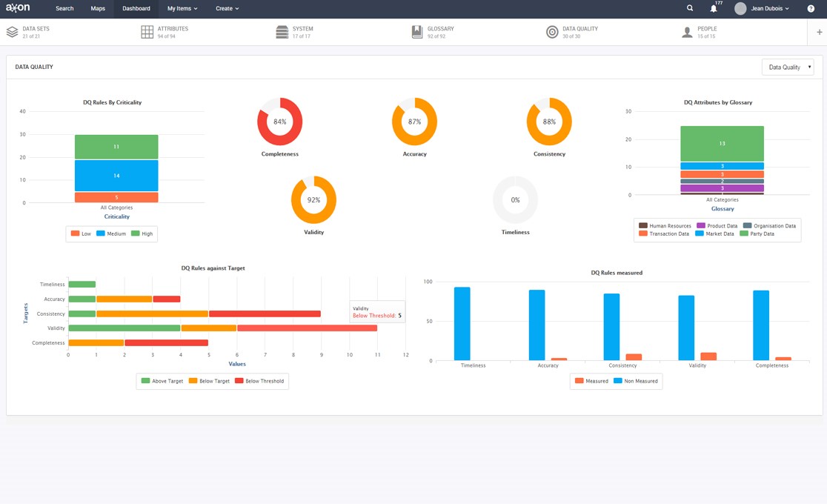Click the Axon logo link
This screenshot has height=504, width=827.
pos(18,8)
